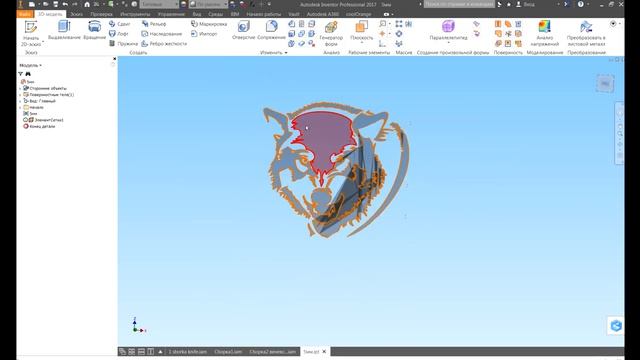Click the Ребро жесткости rib tool

coord(164,44)
